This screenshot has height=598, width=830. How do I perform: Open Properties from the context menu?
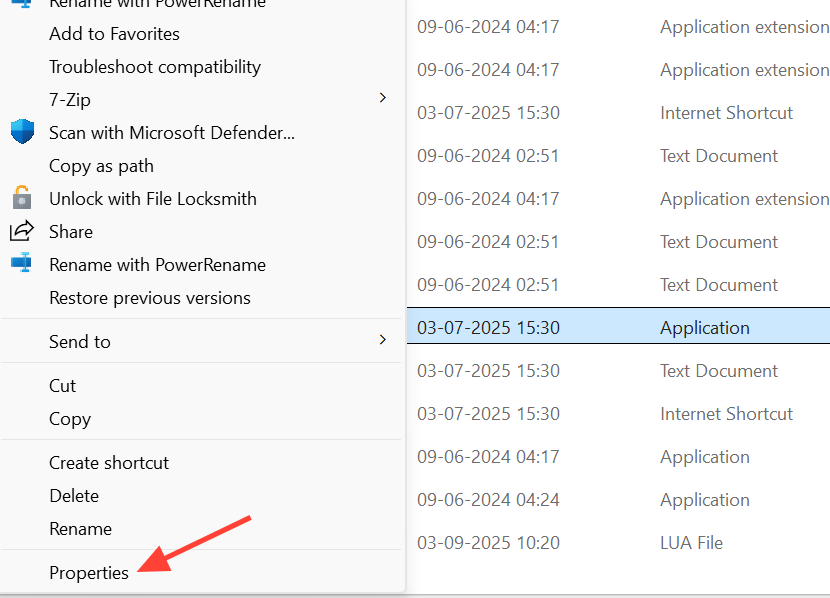click(x=89, y=573)
